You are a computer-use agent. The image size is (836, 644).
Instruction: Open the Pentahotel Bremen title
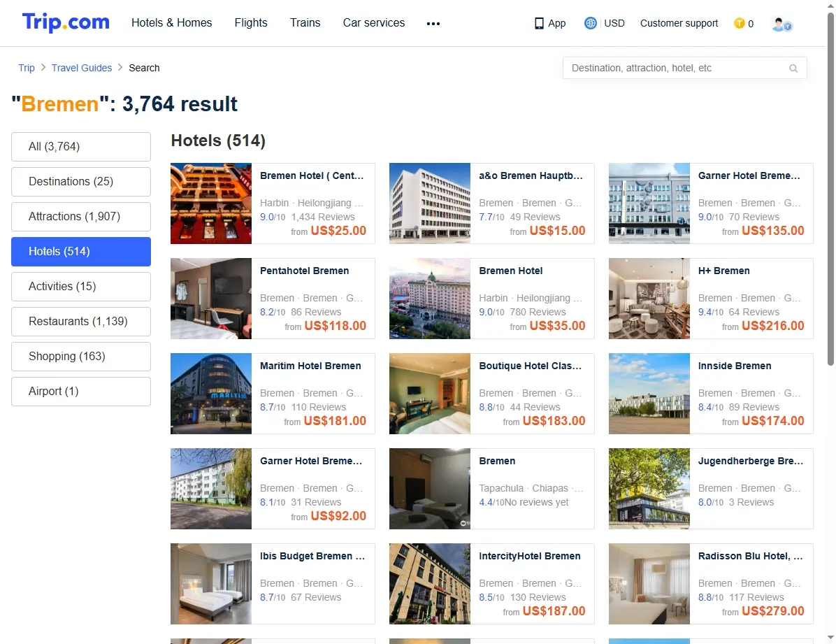tap(305, 271)
